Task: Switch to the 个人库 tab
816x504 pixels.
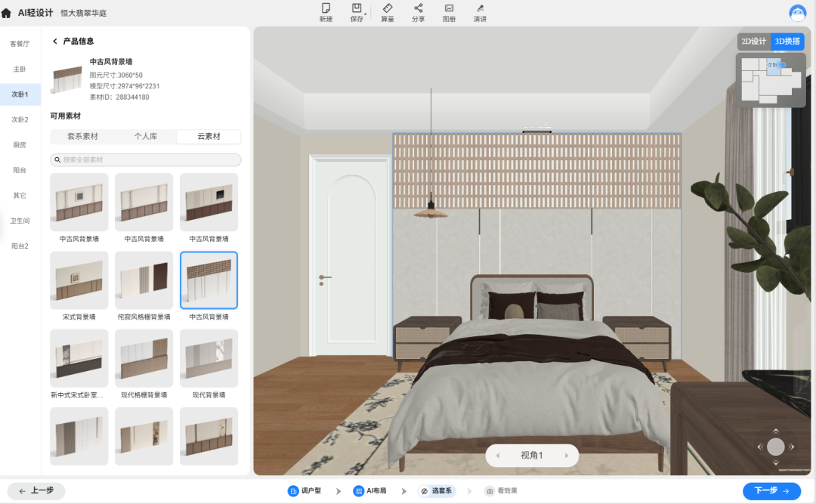Action: click(x=146, y=137)
